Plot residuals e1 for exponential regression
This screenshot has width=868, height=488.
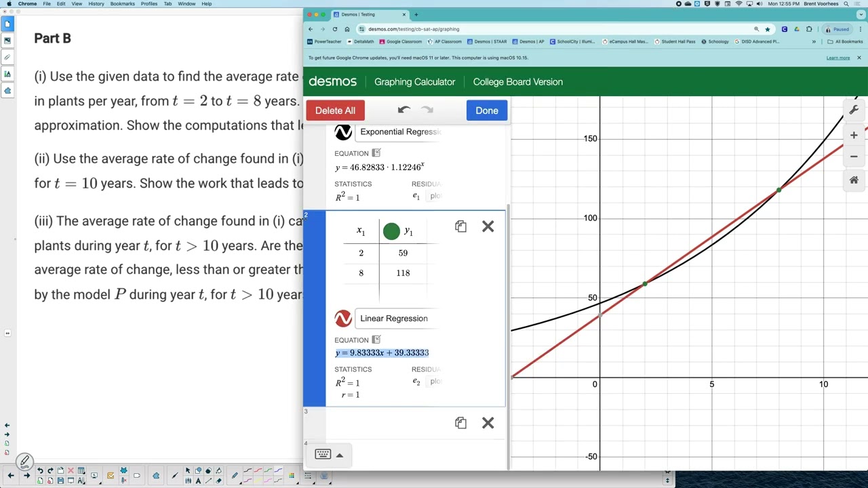435,196
